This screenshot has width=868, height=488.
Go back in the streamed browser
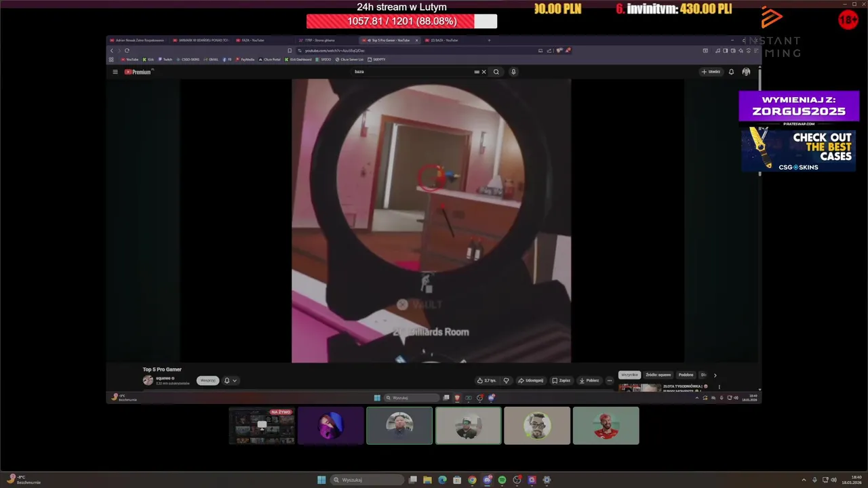(112, 50)
